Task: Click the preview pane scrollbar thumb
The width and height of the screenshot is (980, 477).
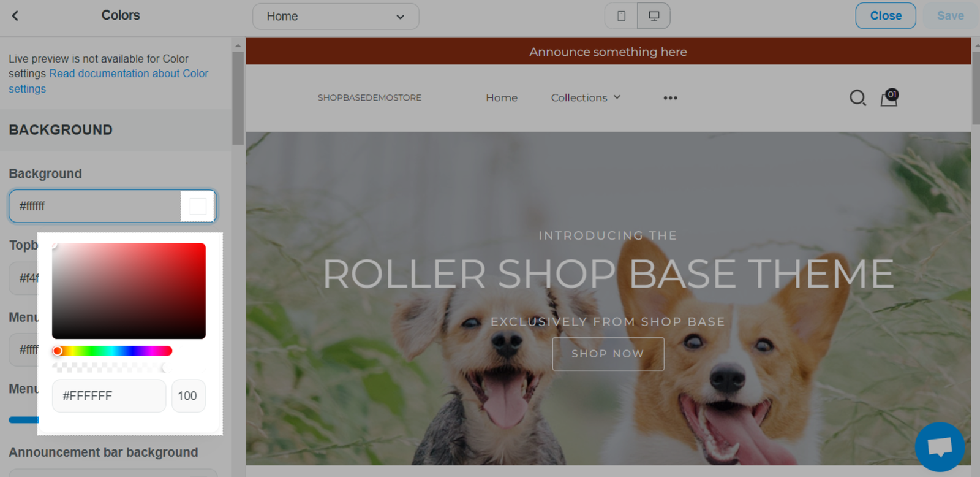Action: point(975,88)
